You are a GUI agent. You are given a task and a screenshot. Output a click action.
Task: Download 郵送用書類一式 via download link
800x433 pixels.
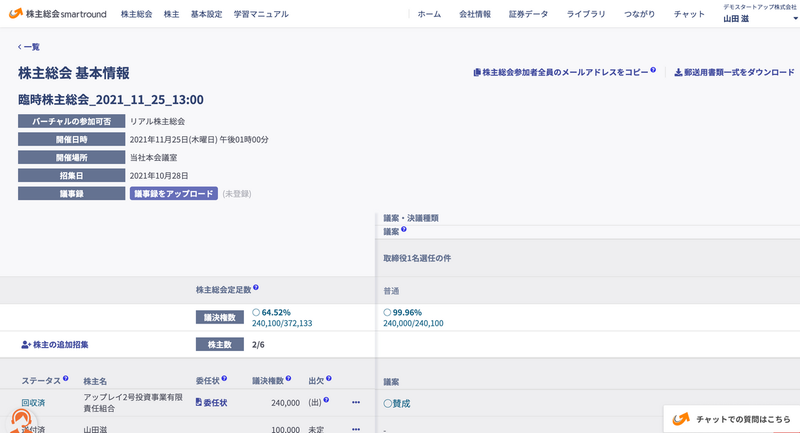point(734,72)
